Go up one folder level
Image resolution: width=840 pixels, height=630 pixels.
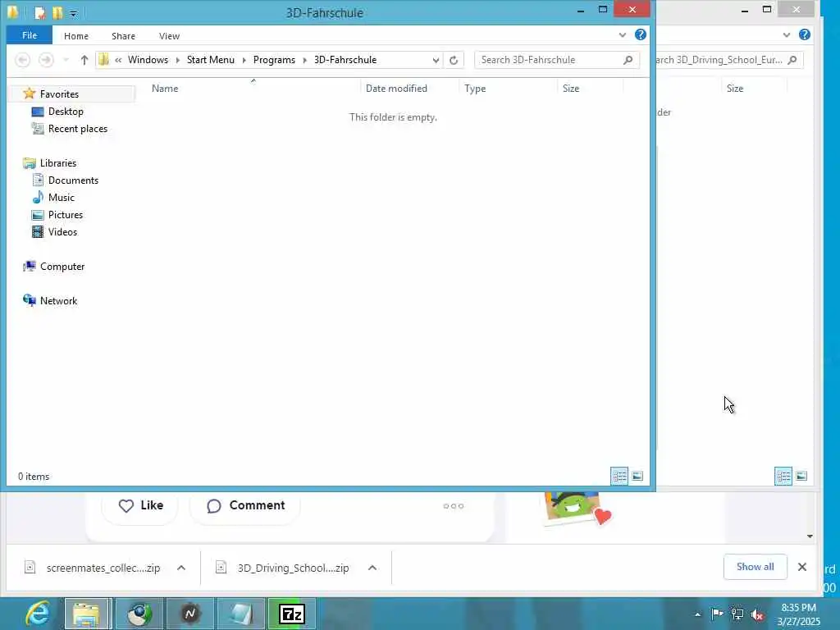tap(84, 60)
